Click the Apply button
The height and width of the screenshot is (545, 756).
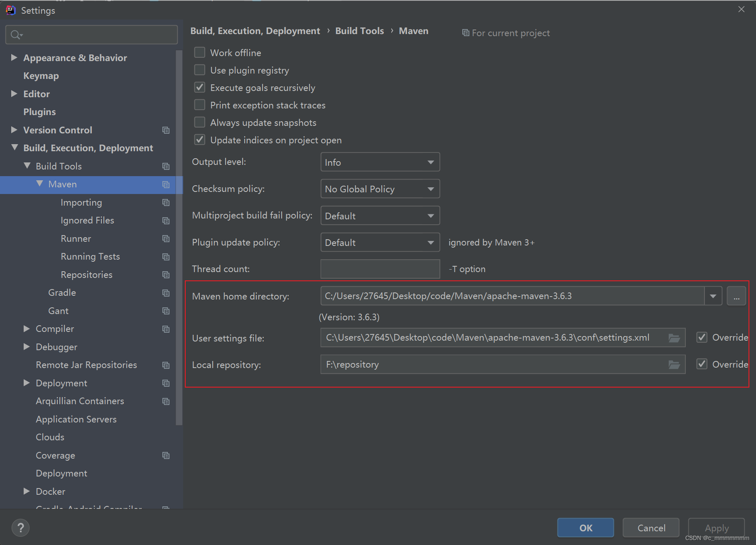[x=717, y=528]
